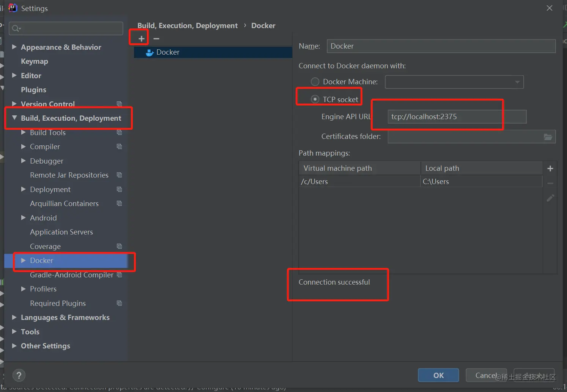The image size is (567, 392).
Task: Click the settings search magnifier icon
Action: coord(16,28)
